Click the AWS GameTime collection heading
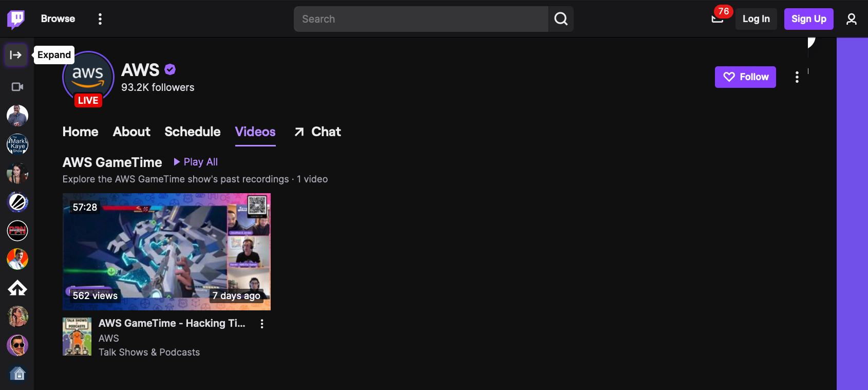 pyautogui.click(x=112, y=162)
